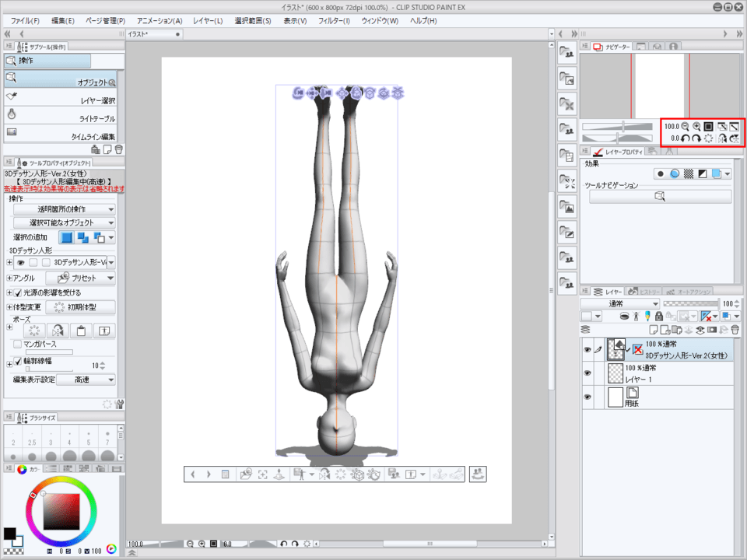Click the tool navigation cube button
This screenshot has width=747, height=560.
[x=660, y=197]
